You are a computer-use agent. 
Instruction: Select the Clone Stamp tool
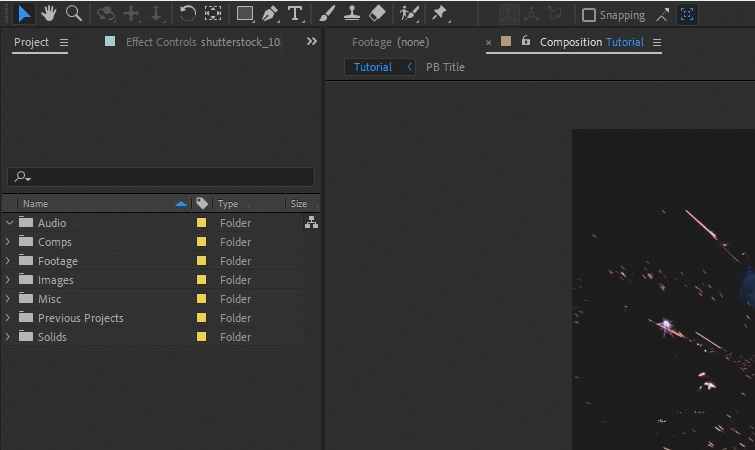(352, 14)
